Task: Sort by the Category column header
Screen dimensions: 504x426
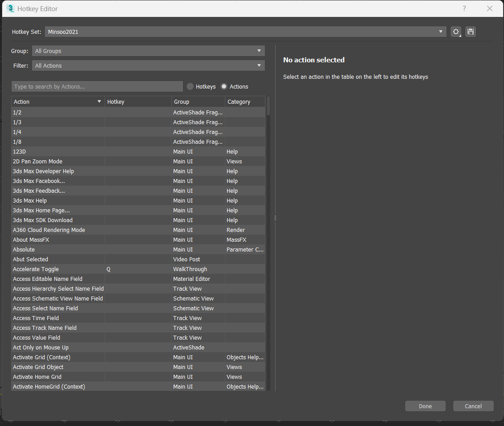Action: tap(245, 101)
